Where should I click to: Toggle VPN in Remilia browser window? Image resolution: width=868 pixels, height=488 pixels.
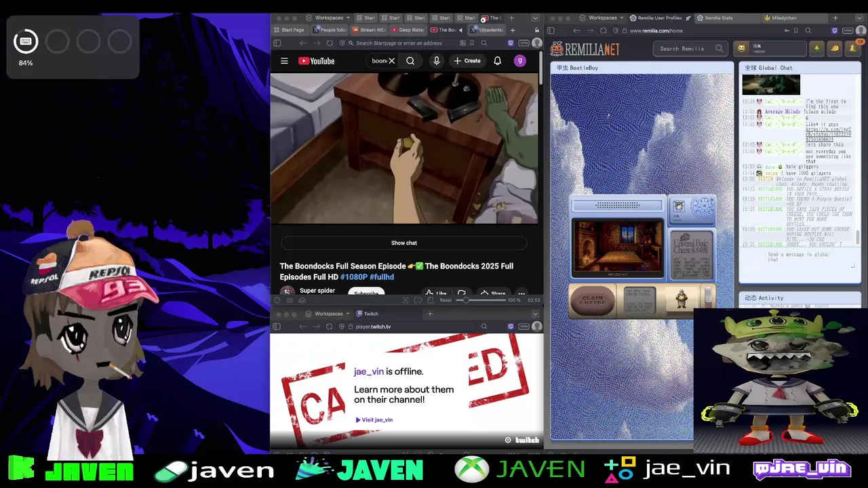848,30
